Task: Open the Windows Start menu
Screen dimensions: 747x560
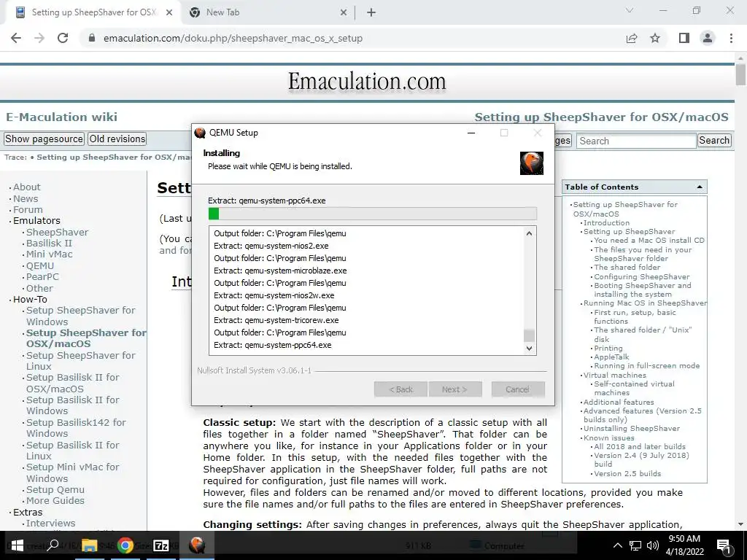Action: click(x=17, y=545)
